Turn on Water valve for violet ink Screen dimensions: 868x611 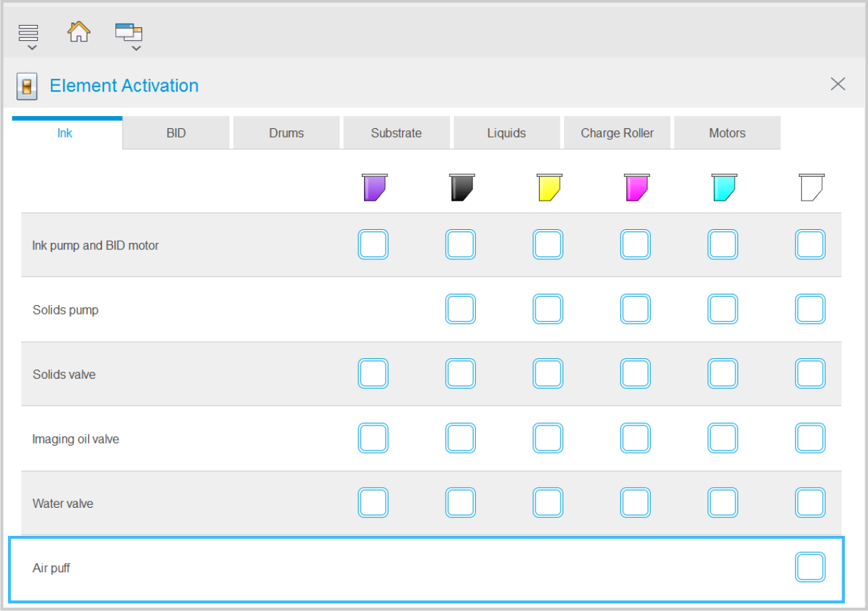[x=373, y=502]
